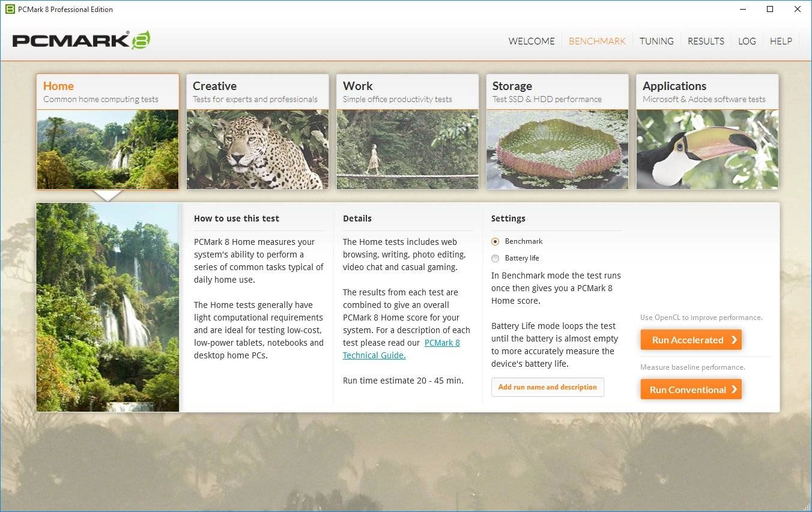Click the large waterfall preview image
812x512 pixels.
tap(108, 307)
